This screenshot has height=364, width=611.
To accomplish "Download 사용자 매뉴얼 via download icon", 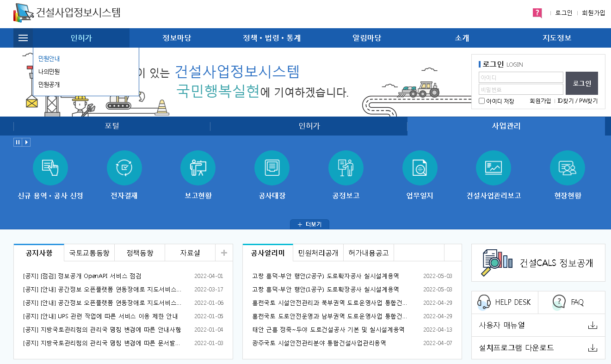I will 592,326.
